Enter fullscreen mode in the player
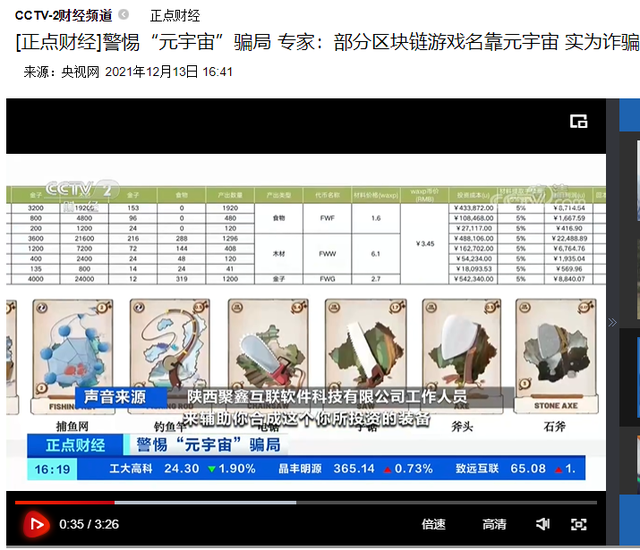The height and width of the screenshot is (550, 640). click(x=579, y=524)
